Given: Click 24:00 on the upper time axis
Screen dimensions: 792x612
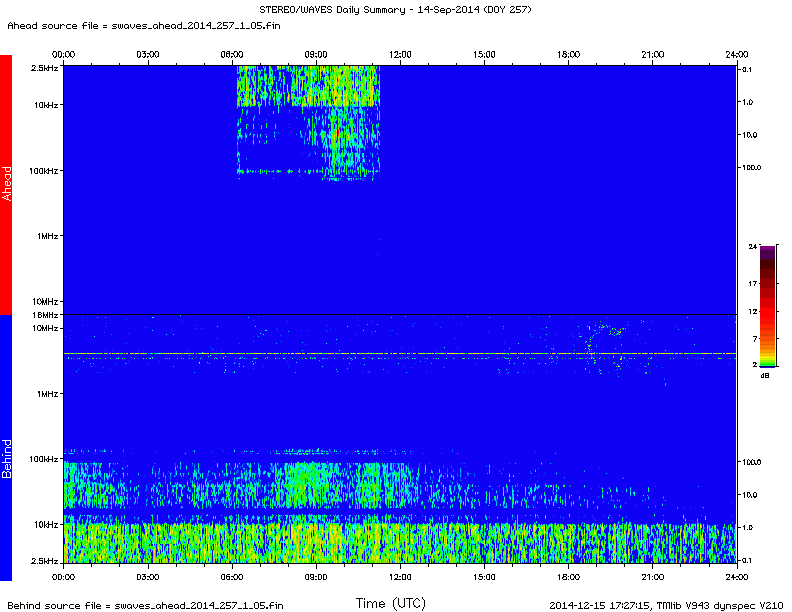Looking at the screenshot, I should tap(736, 55).
